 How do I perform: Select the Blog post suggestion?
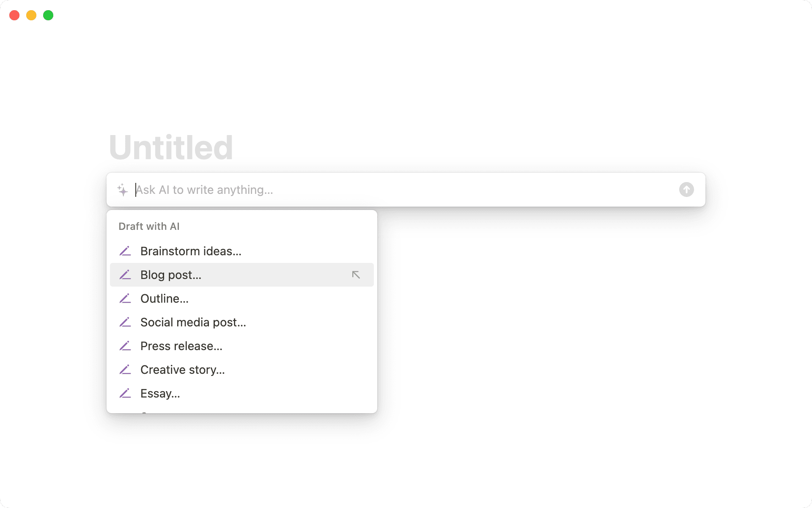tap(171, 275)
